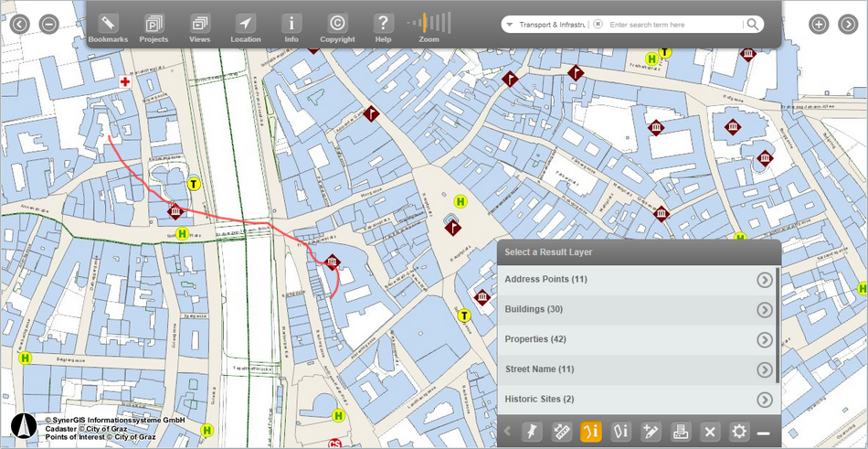This screenshot has width=868, height=449.
Task: Expand the Buildings (30) results
Action: (x=765, y=310)
